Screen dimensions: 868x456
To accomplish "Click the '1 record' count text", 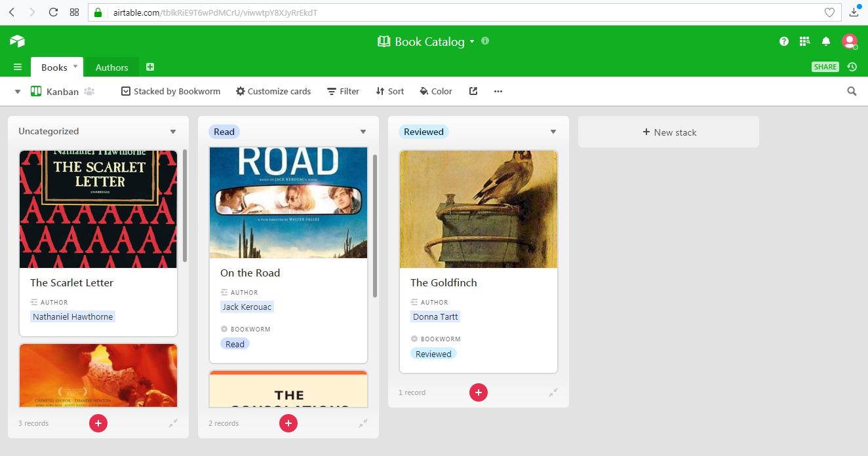I will pyautogui.click(x=412, y=392).
